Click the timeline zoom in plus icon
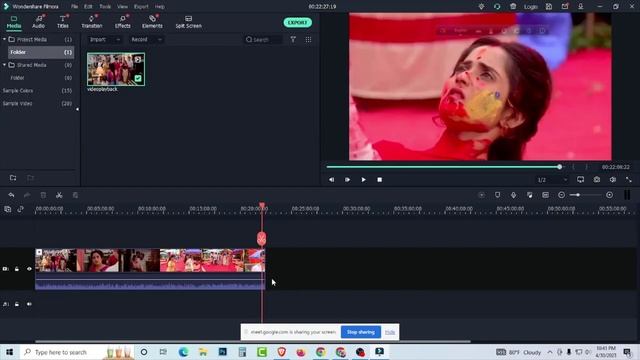640x360 pixels. click(x=609, y=195)
